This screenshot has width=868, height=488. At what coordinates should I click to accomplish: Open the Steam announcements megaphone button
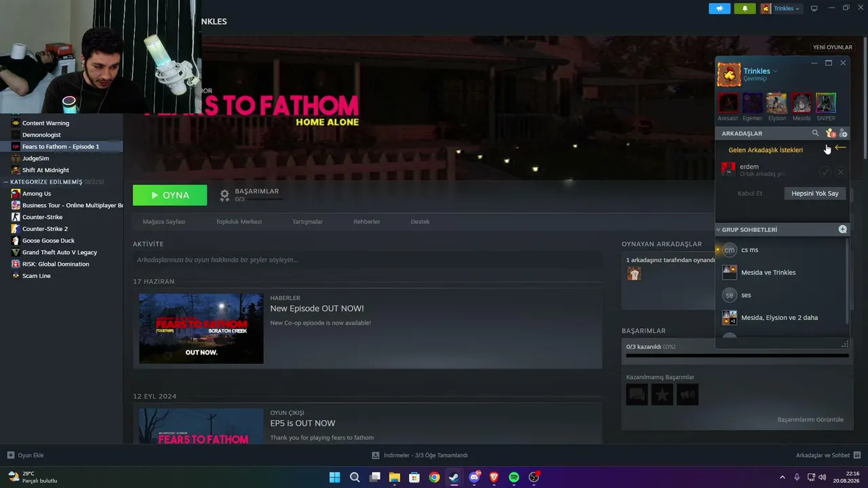tap(719, 8)
